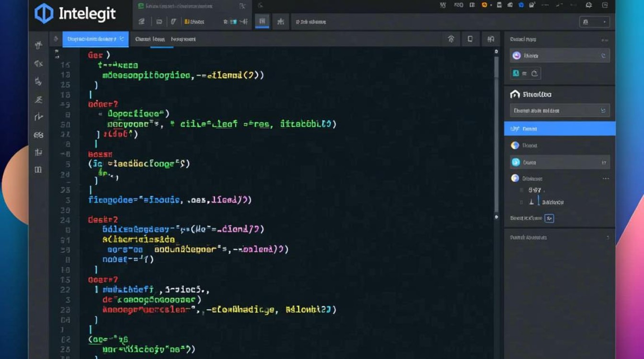Click the home icon in the right panel
644x359 pixels.
[x=515, y=94]
